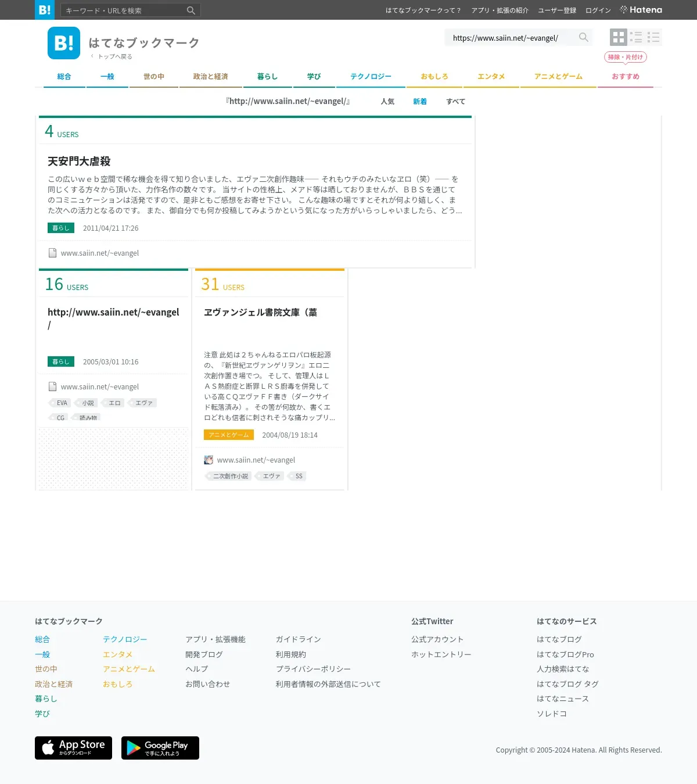Click the Hatena logo at top right
Viewport: 697px width, 784px height.
[641, 10]
